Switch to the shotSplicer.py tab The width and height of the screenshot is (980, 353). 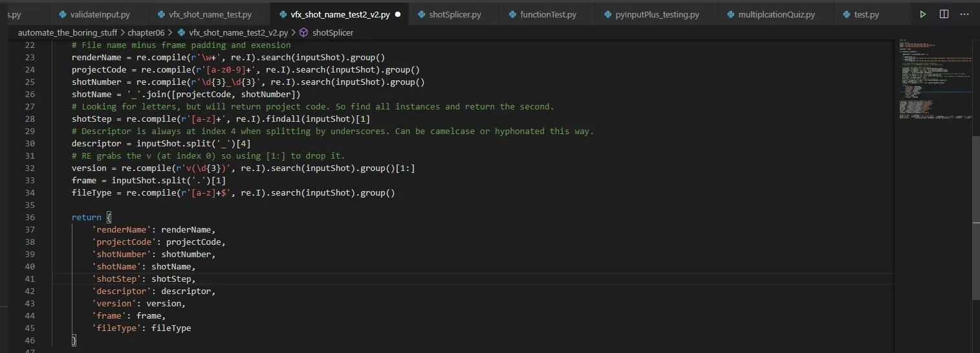point(454,14)
